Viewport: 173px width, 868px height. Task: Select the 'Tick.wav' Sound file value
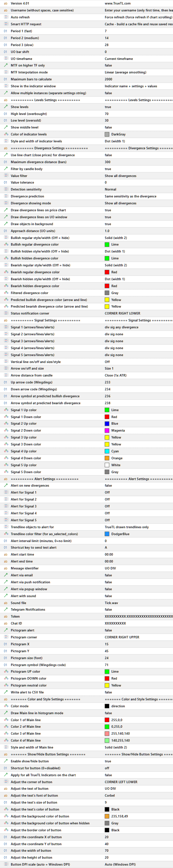[x=111, y=603]
